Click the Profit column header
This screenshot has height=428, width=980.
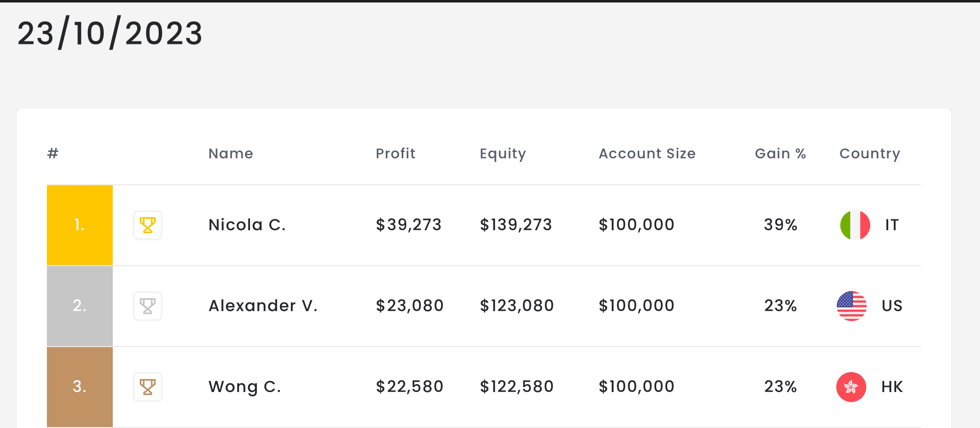pos(395,153)
